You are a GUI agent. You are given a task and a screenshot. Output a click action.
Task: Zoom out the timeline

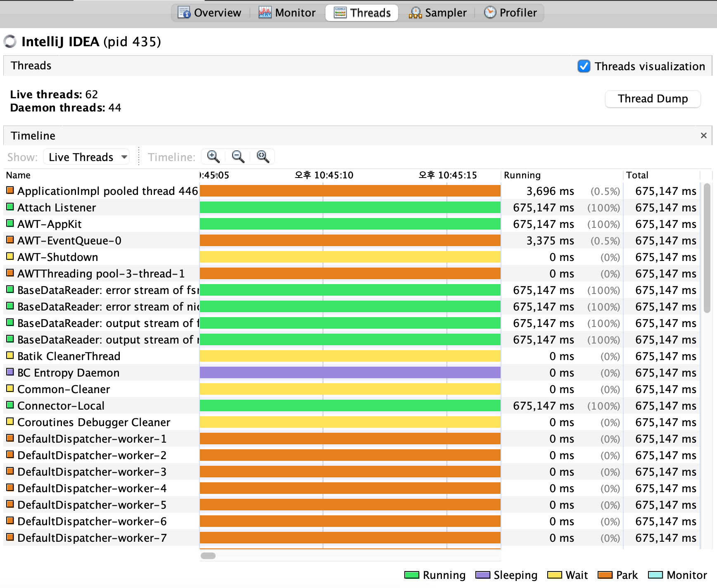[x=238, y=156]
